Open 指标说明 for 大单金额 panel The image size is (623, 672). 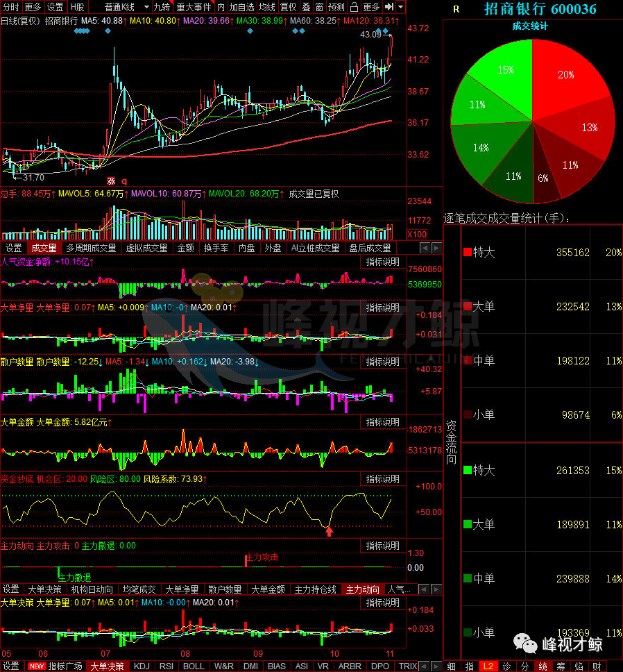pos(382,422)
